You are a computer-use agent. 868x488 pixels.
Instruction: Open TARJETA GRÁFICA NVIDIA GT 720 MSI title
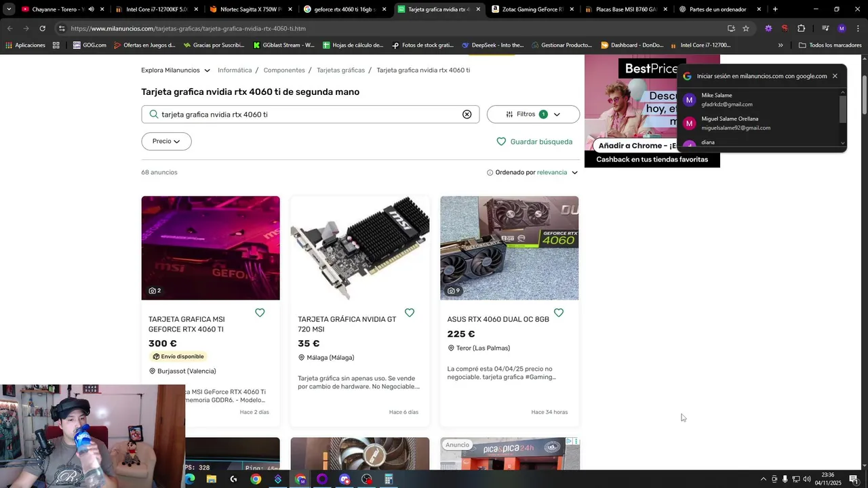[x=347, y=324]
